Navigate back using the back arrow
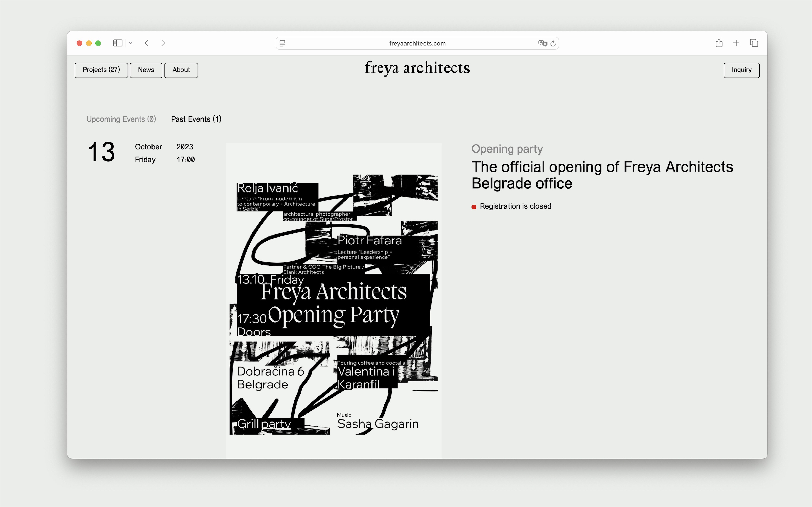This screenshot has height=507, width=812. [146, 43]
